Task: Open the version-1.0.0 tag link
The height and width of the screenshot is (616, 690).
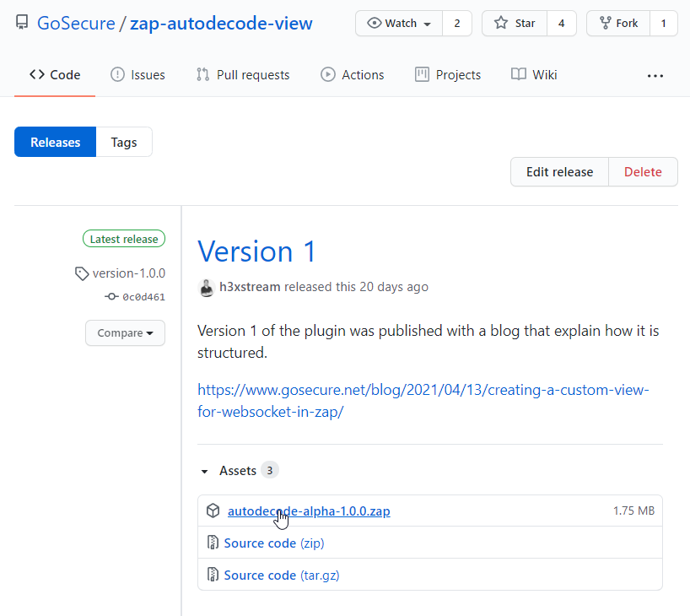Action: coord(128,273)
